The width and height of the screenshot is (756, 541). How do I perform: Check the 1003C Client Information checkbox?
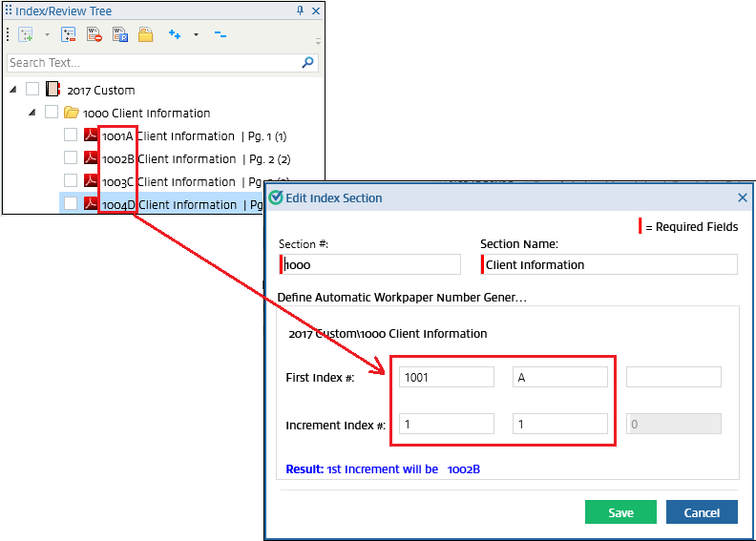click(x=71, y=180)
